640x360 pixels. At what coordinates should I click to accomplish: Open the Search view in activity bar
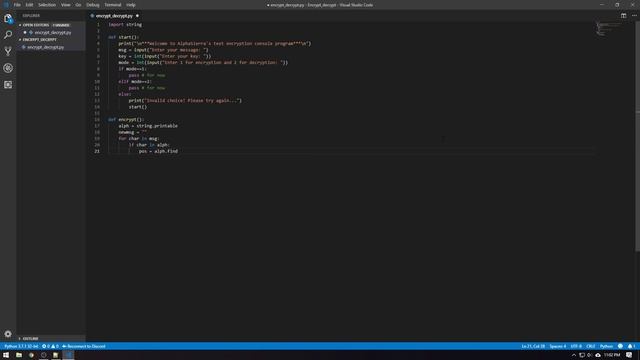click(8, 35)
